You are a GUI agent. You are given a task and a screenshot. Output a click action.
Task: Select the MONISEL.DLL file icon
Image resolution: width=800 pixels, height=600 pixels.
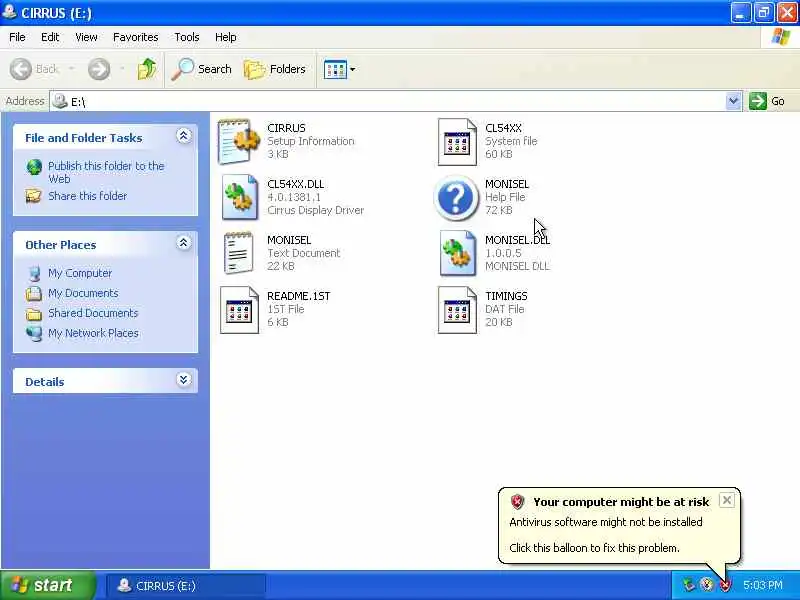tap(457, 253)
